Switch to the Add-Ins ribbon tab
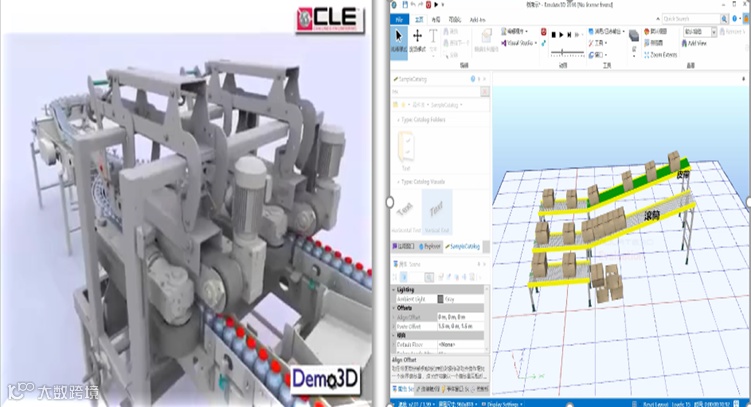Viewport: 751px width, 407px height. click(x=477, y=20)
